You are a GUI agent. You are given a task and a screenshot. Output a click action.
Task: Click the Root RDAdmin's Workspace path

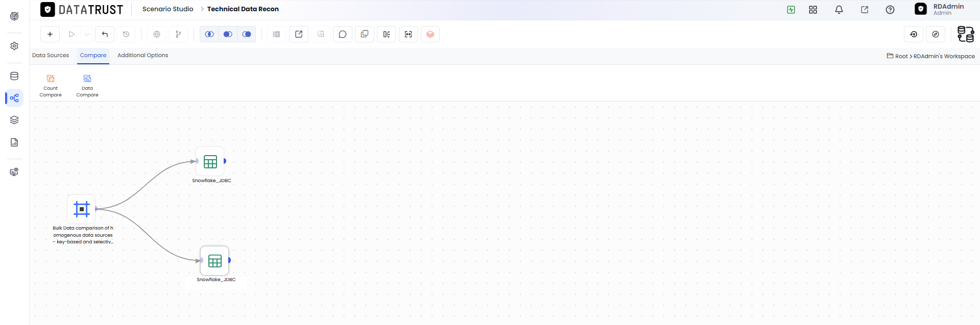(x=931, y=56)
